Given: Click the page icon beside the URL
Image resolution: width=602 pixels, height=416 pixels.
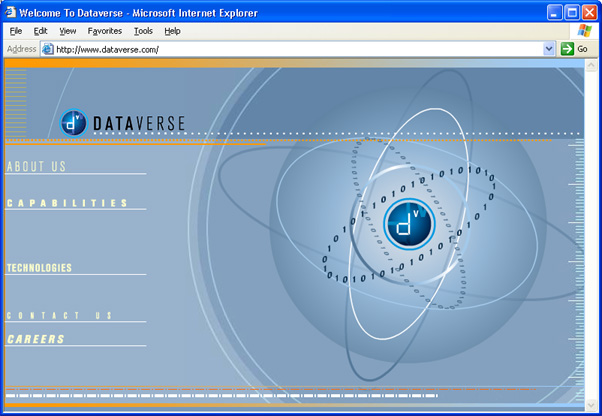Looking at the screenshot, I should (48, 49).
